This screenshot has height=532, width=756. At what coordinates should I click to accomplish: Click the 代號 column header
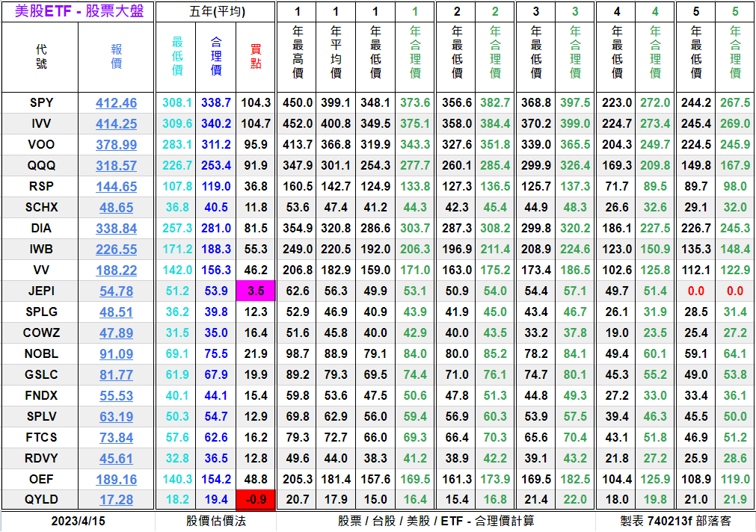click(41, 57)
